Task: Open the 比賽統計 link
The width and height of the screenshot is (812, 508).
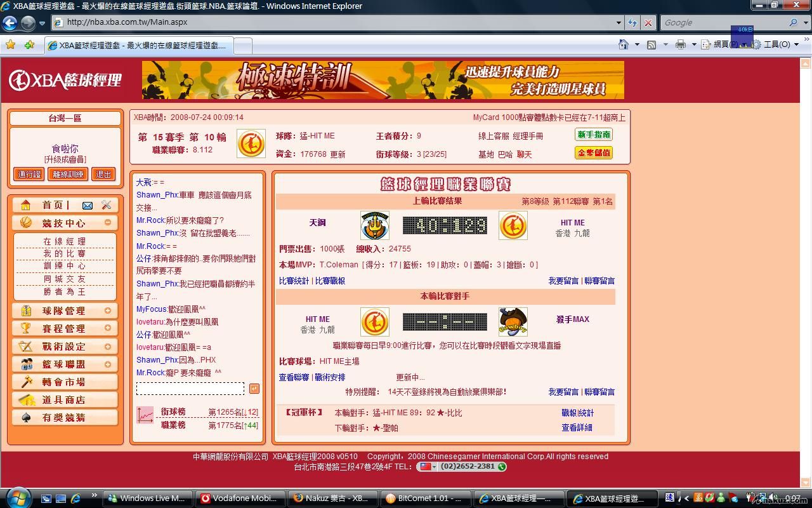Action: point(294,281)
